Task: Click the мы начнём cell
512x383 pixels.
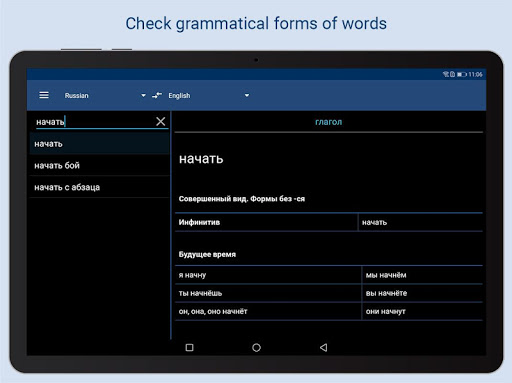Action: click(x=422, y=275)
